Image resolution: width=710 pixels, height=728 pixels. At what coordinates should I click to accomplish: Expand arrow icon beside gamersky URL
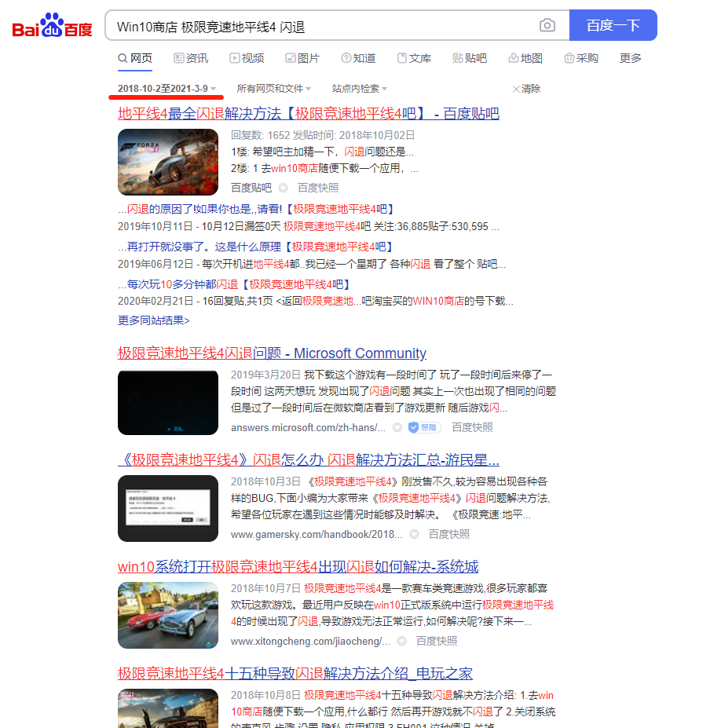pos(414,534)
